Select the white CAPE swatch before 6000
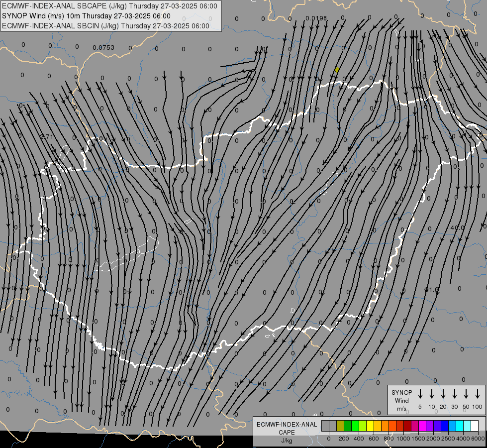 click(x=475, y=426)
